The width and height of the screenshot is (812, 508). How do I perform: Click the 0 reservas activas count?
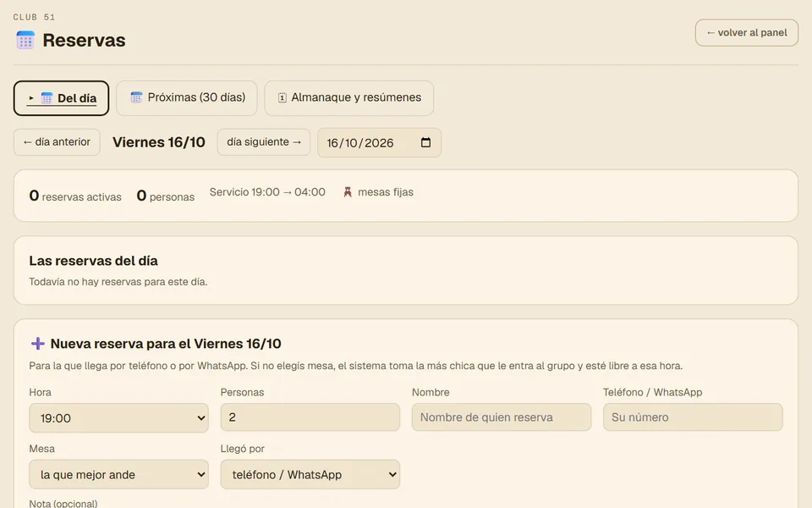pos(75,196)
